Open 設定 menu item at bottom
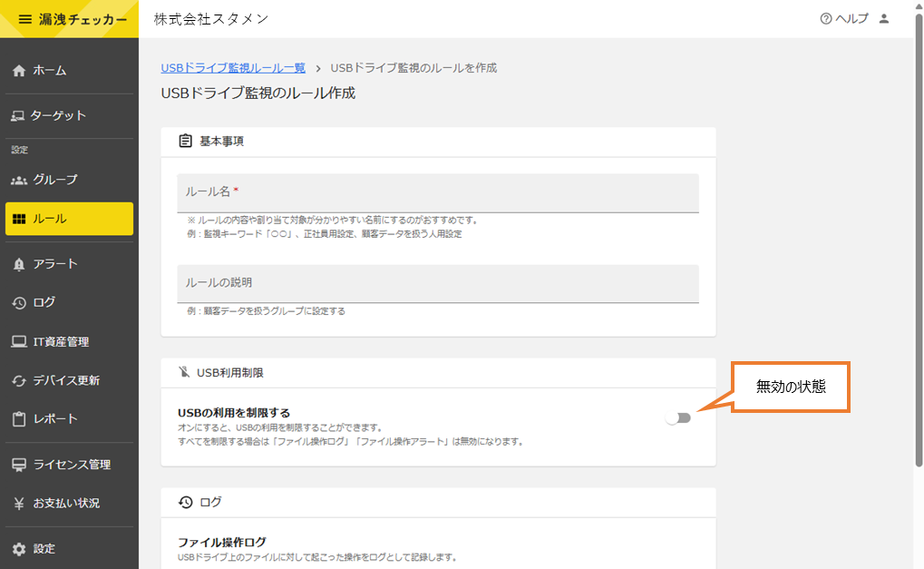The height and width of the screenshot is (569, 924). tap(69, 549)
